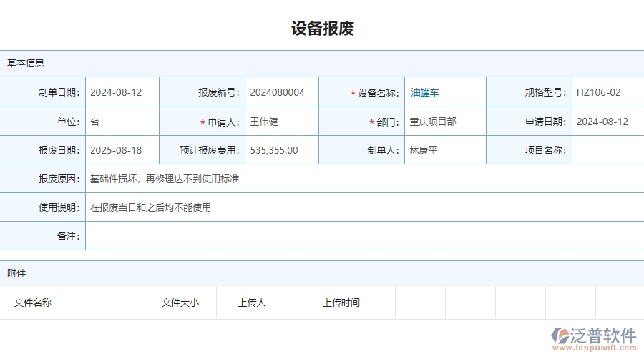Click the 部门 field 重庆项目部
644x359 pixels.
point(445,122)
